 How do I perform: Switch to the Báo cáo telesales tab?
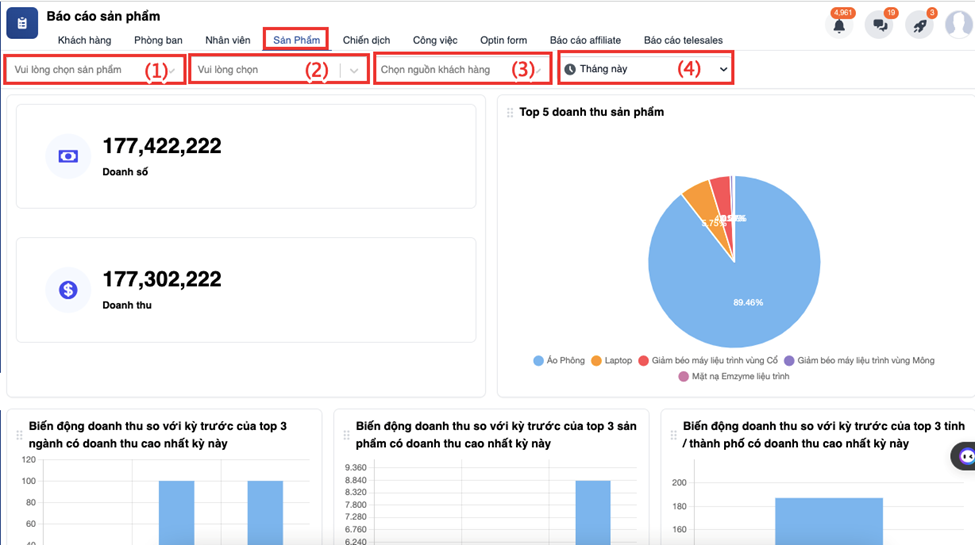[683, 40]
